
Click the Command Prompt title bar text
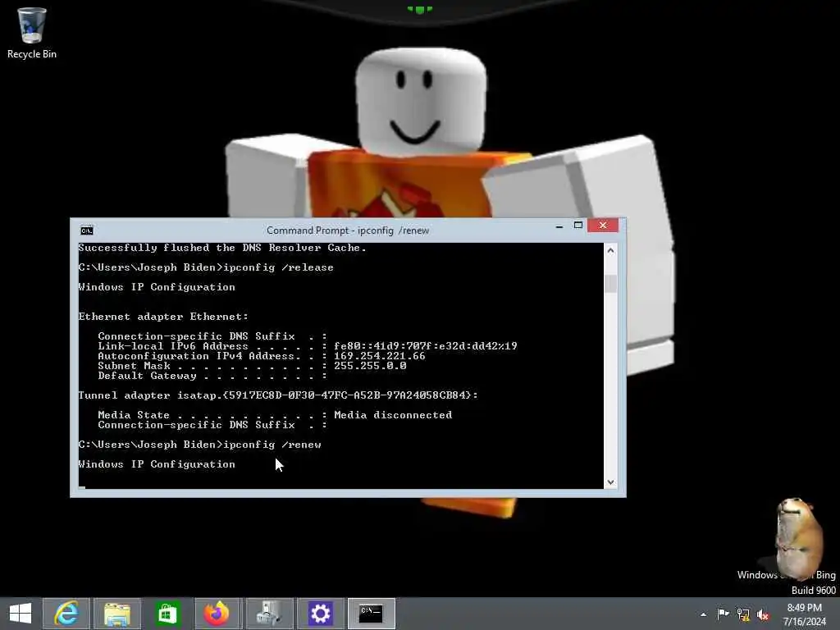click(348, 231)
